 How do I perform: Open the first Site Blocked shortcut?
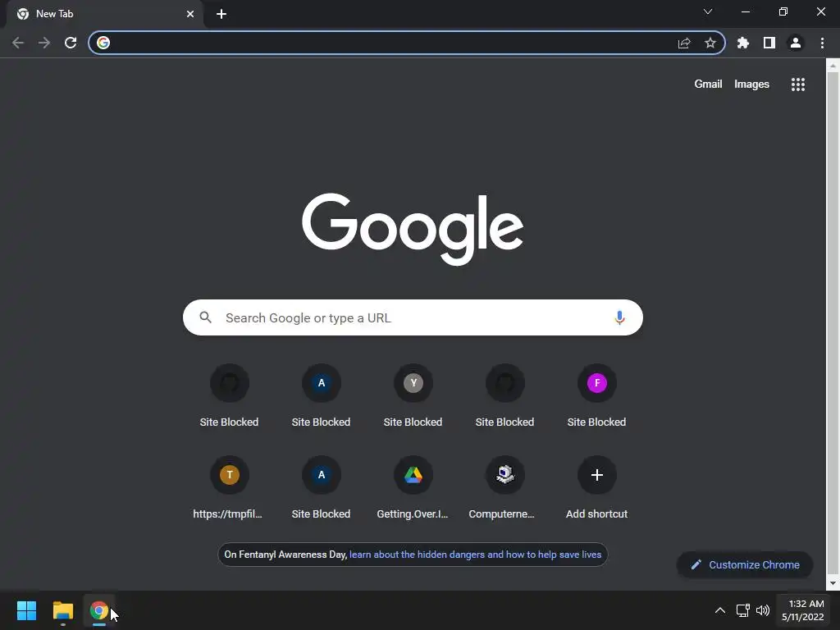(x=230, y=396)
